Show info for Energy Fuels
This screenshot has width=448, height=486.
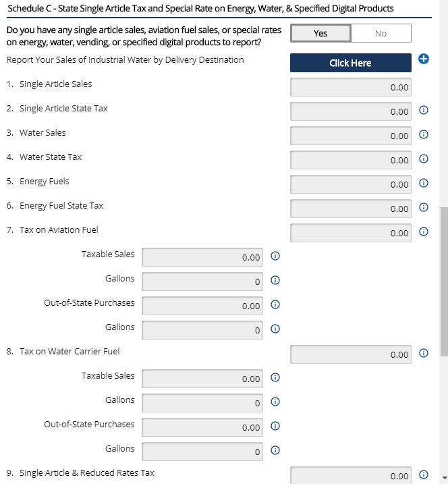coord(424,183)
